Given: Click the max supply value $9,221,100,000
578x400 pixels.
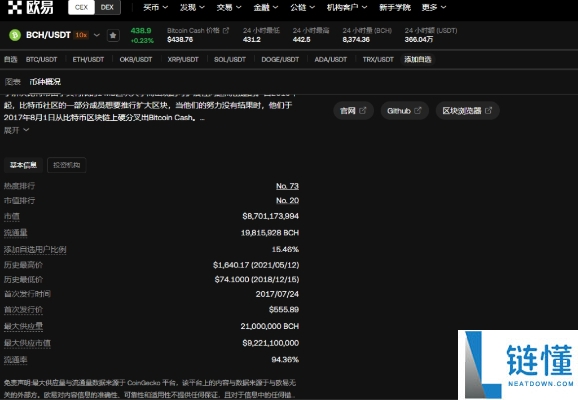Looking at the screenshot, I should tap(270, 343).
